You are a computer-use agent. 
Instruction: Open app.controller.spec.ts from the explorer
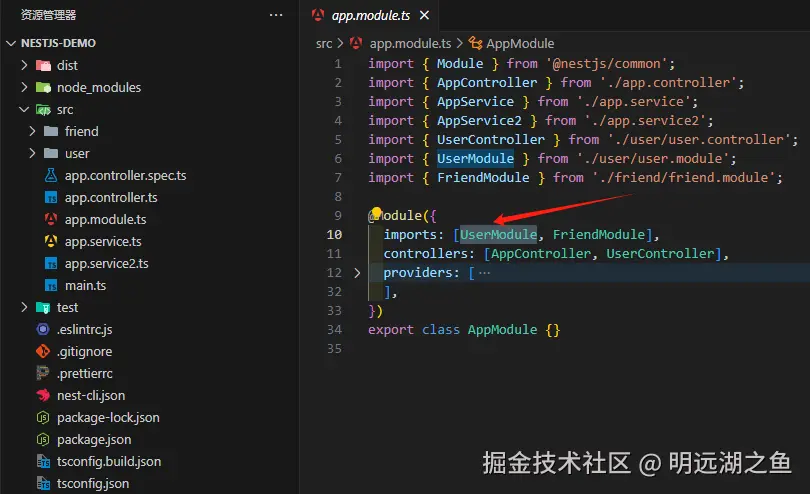click(126, 176)
